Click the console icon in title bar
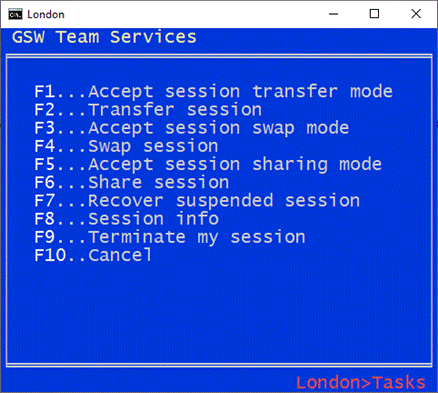This screenshot has width=438, height=393. click(x=15, y=14)
